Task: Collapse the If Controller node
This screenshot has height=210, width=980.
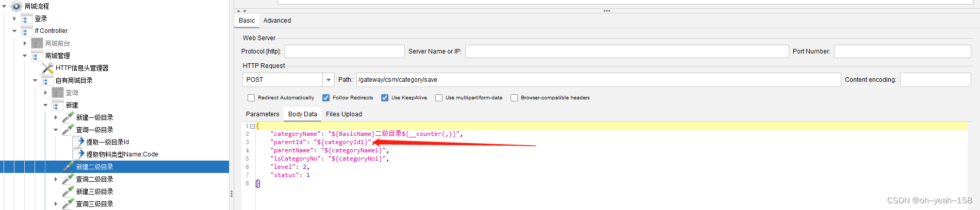Action: [14, 31]
